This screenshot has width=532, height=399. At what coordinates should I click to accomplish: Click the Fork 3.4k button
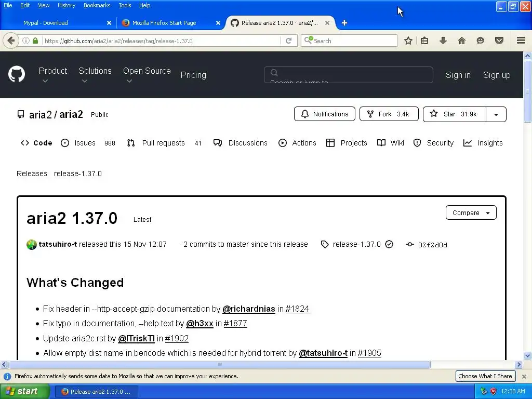coord(389,114)
